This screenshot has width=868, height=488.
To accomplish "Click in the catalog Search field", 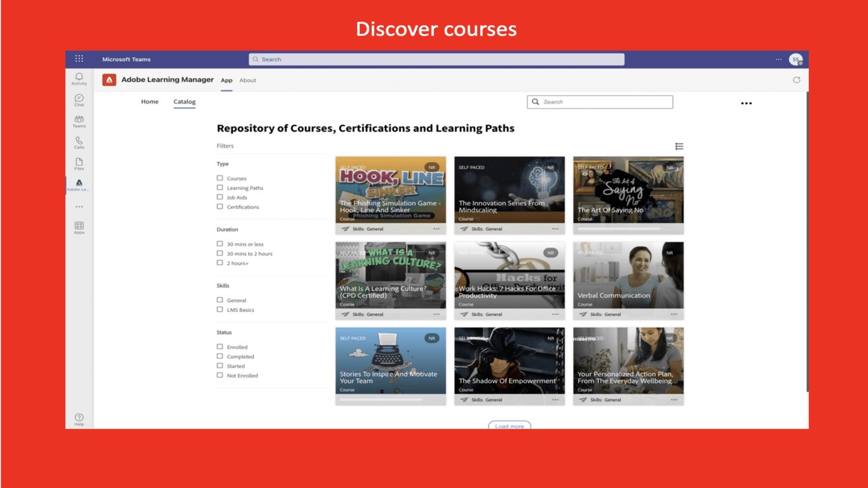I will pyautogui.click(x=600, y=102).
